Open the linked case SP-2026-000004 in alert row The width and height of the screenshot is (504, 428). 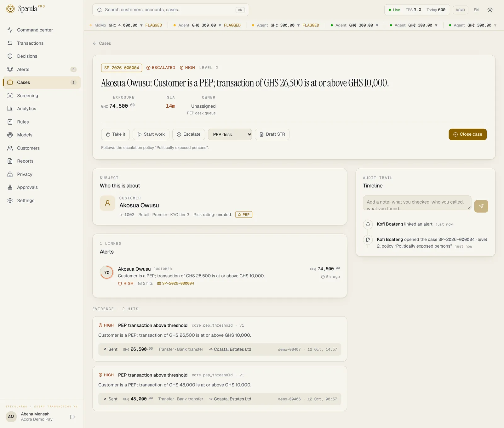click(x=175, y=284)
